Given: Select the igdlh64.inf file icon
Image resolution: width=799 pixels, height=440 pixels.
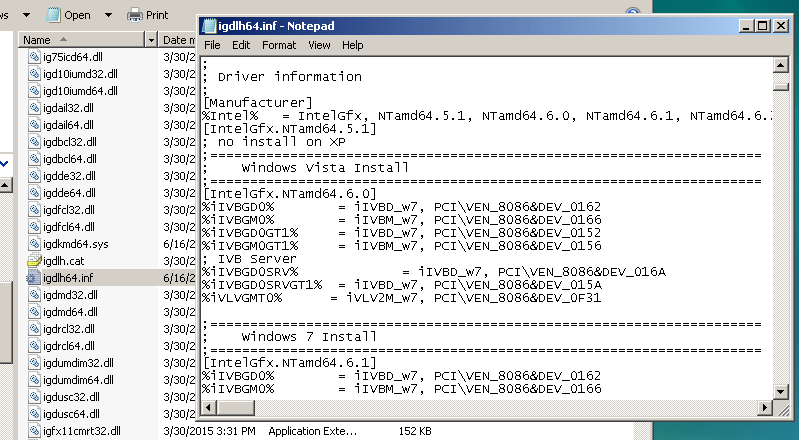Looking at the screenshot, I should [34, 277].
